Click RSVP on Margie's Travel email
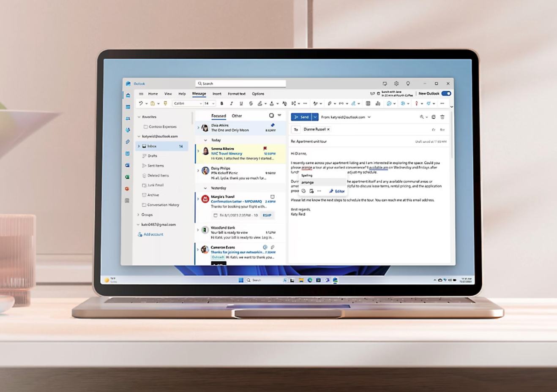Screen dimensions: 557x392 point(267,215)
